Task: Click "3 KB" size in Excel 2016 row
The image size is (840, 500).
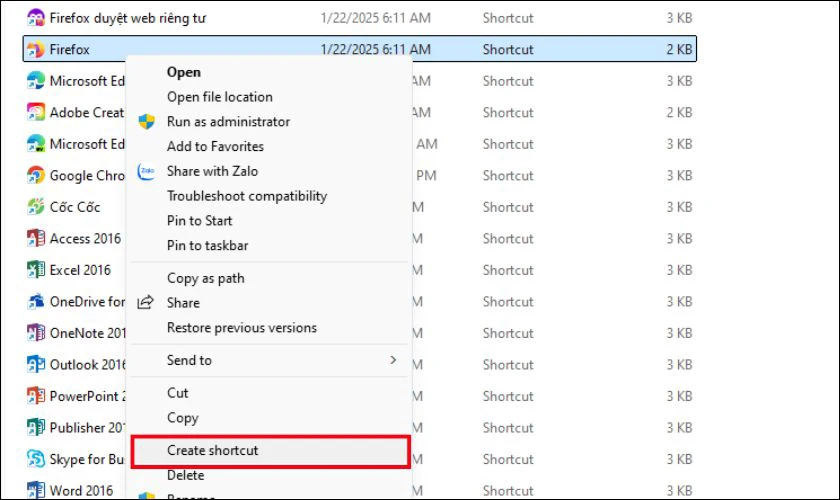Action: (x=679, y=270)
